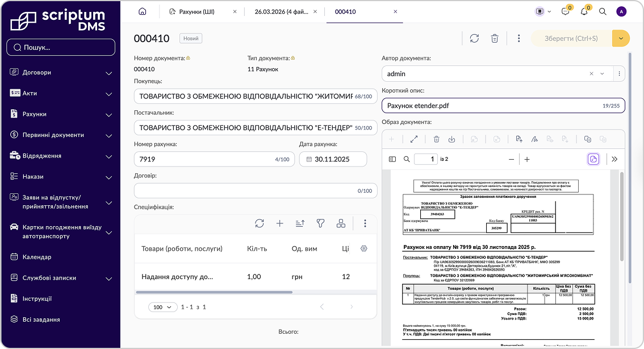Open the rows-per-page 100 dropdown
Viewport: 644px width, 349px height.
coord(162,307)
